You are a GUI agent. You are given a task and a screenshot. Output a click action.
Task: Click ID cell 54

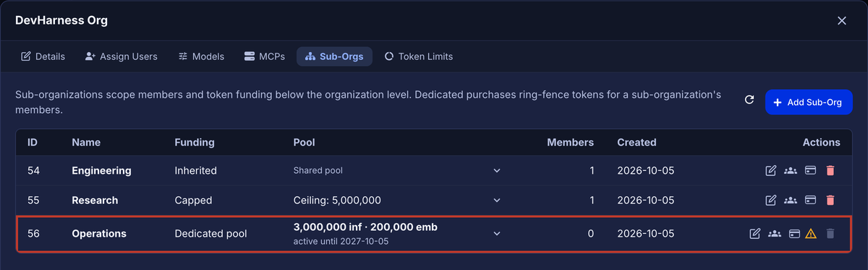point(33,171)
